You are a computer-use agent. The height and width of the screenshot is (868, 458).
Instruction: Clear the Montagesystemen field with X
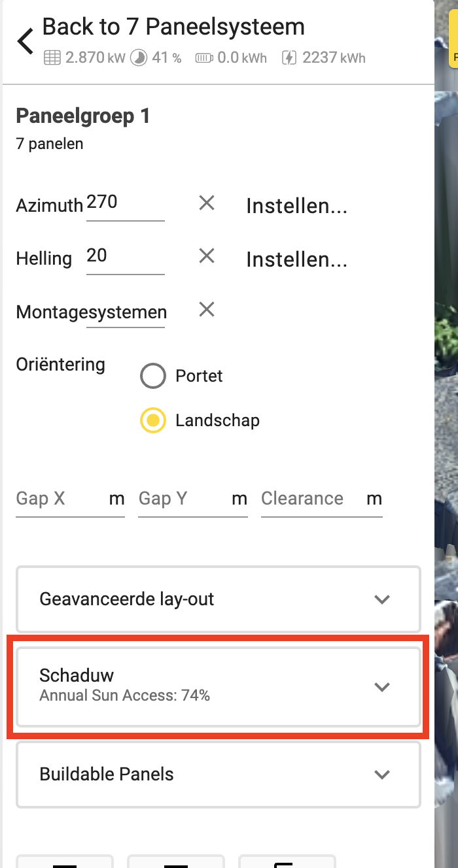[207, 309]
